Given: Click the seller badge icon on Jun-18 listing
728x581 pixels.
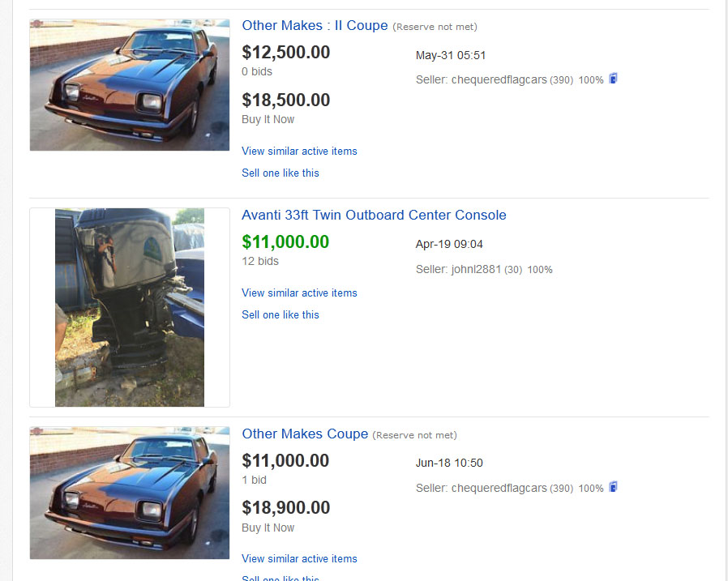Looking at the screenshot, I should click(x=614, y=487).
